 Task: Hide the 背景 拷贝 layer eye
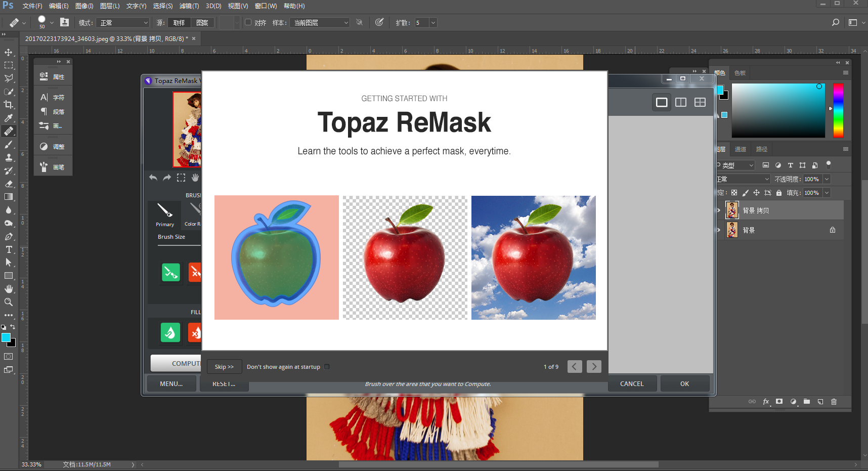click(x=718, y=210)
